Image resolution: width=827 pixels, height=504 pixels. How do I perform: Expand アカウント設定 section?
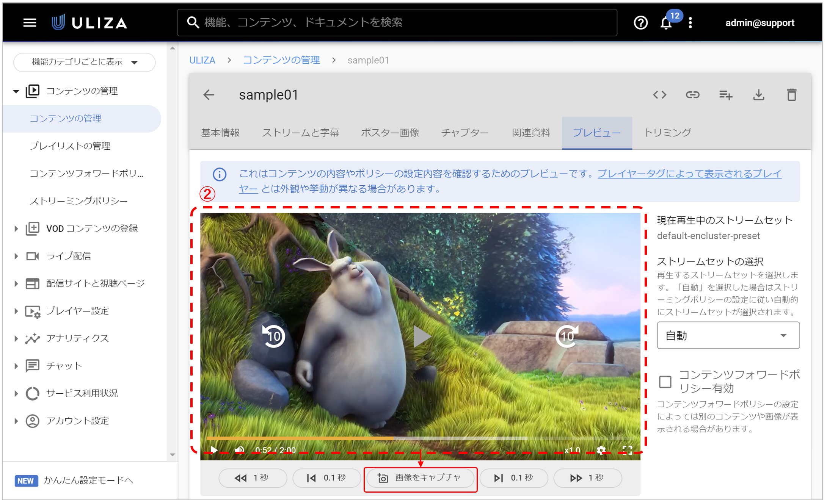click(x=16, y=421)
